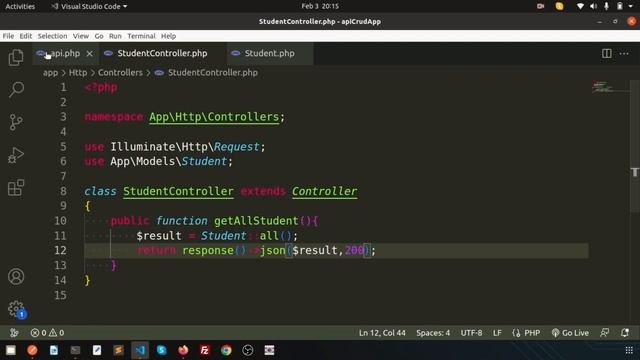Open the Terminal menu

(x=141, y=36)
